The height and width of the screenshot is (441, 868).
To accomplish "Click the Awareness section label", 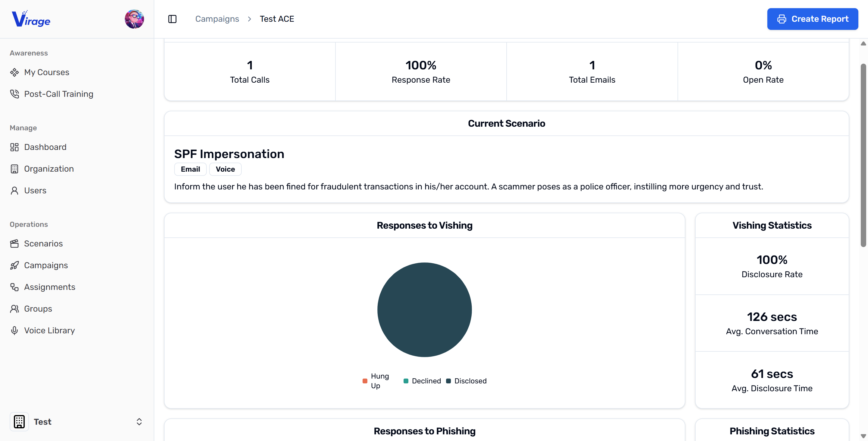I will coord(29,53).
